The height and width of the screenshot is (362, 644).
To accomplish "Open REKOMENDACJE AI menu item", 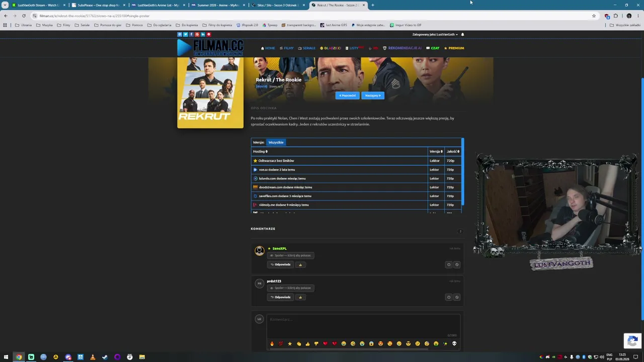I will pyautogui.click(x=403, y=48).
